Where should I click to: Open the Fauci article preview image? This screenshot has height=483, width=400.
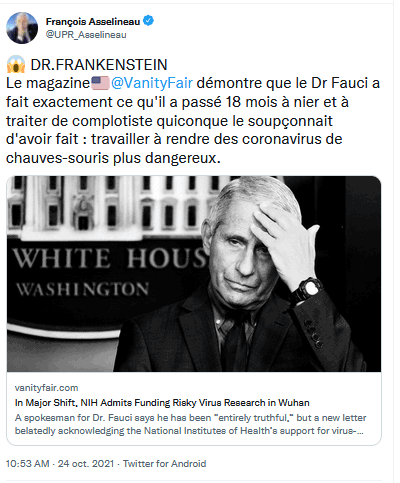tap(194, 274)
